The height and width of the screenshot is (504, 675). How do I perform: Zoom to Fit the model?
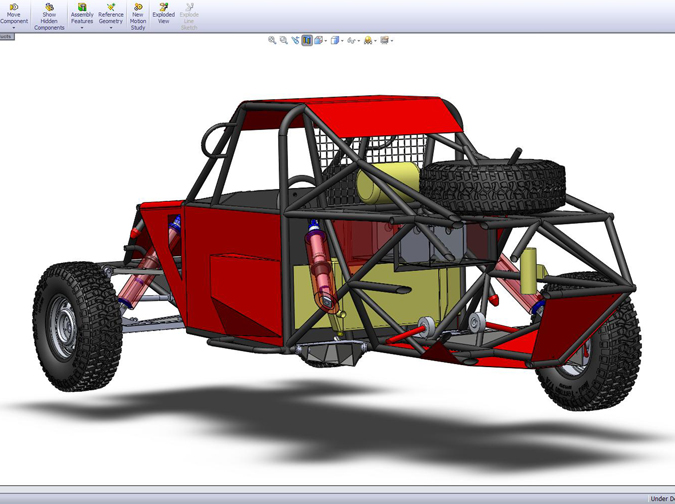[272, 41]
